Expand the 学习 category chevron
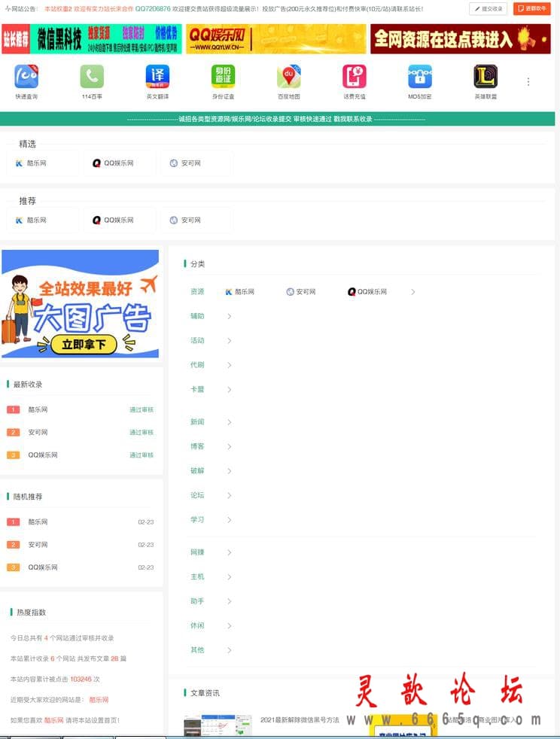This screenshot has height=739, width=560. tap(229, 519)
